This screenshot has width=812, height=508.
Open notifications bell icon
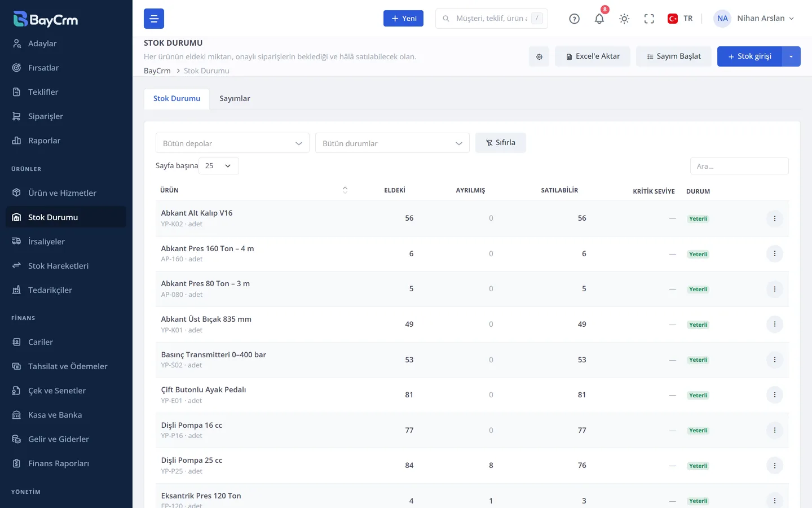coord(599,19)
